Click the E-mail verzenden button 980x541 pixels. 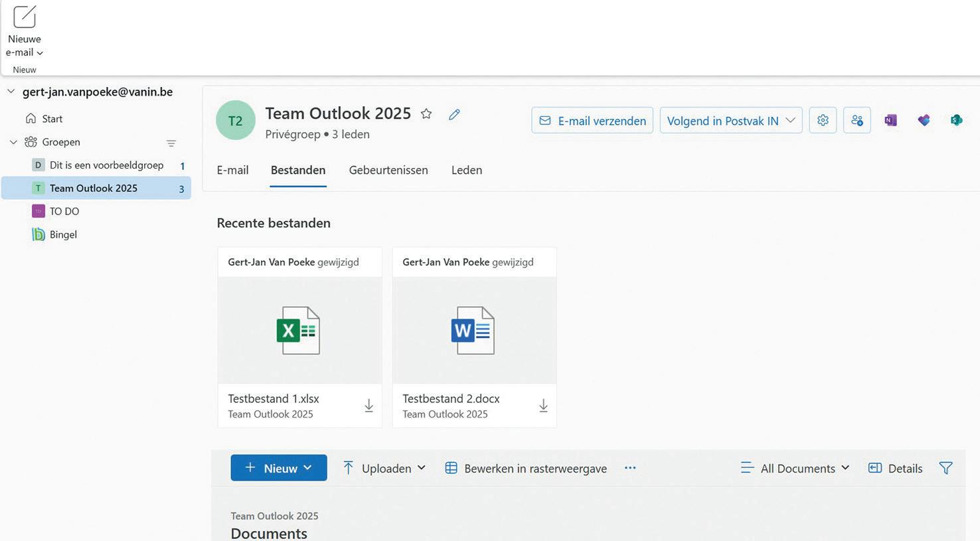tap(592, 120)
